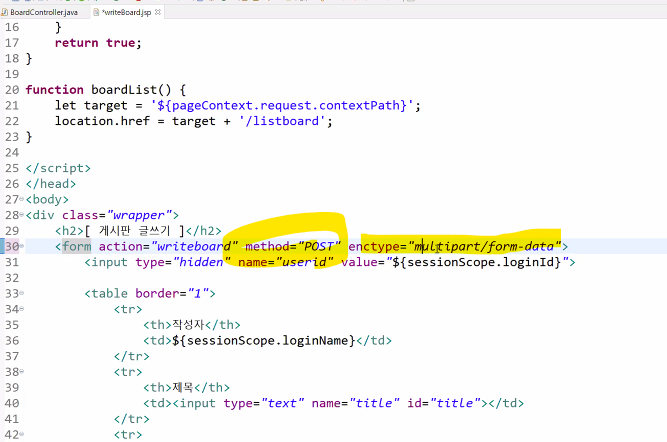This screenshot has height=442, width=667.
Task: Click the 'enctype' attribute name
Action: pyautogui.click(x=374, y=246)
